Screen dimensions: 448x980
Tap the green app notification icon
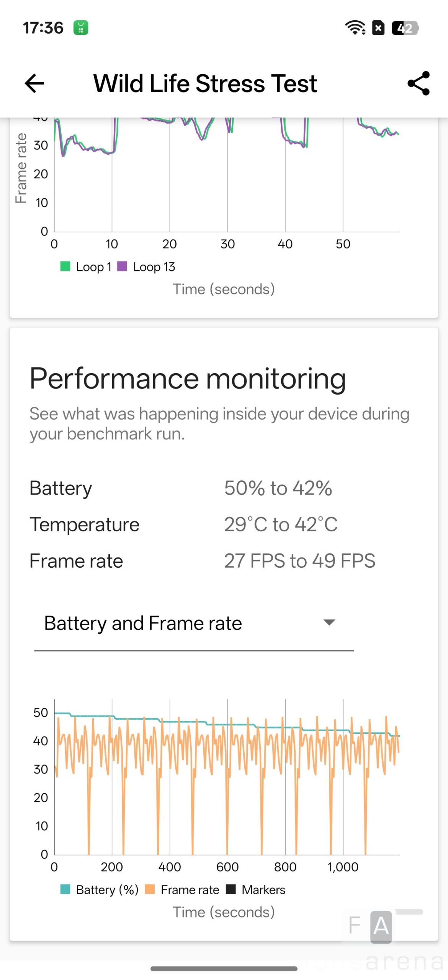coord(81,28)
